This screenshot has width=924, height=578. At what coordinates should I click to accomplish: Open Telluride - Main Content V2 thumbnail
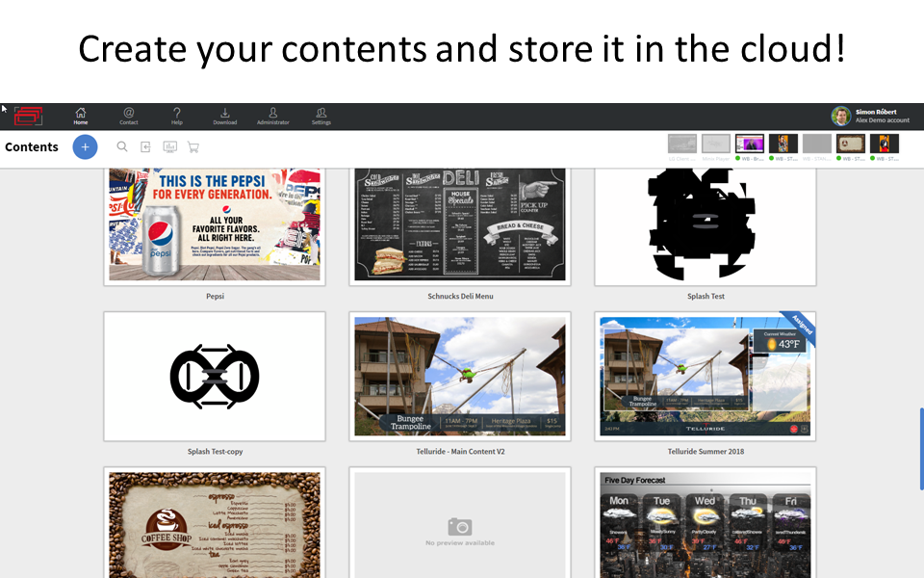[x=460, y=377]
